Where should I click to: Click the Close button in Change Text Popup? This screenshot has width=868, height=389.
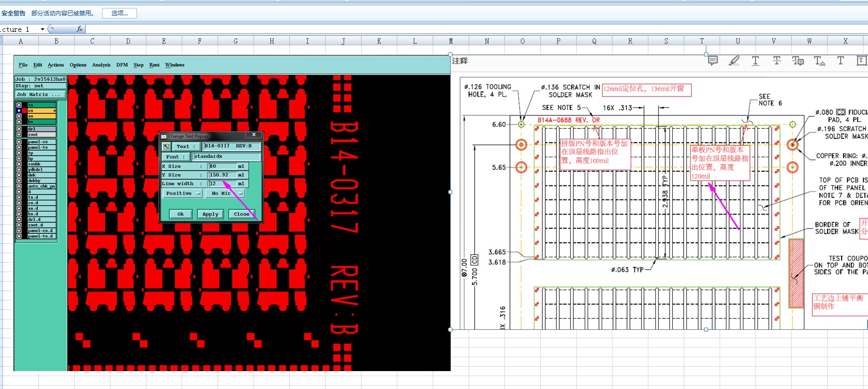coord(242,214)
